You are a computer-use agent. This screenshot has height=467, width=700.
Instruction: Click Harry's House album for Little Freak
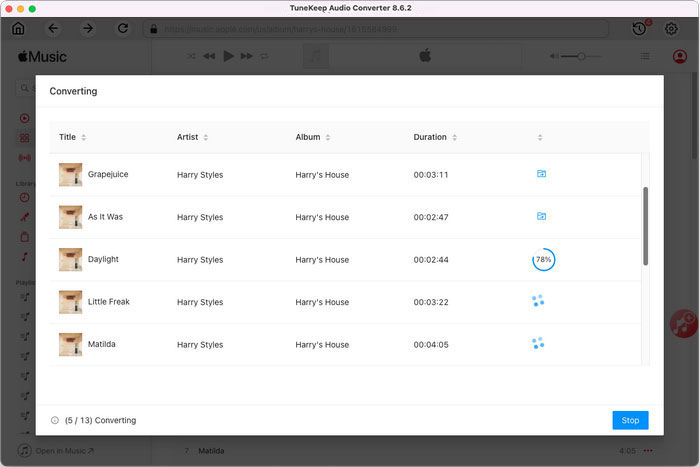coord(322,302)
